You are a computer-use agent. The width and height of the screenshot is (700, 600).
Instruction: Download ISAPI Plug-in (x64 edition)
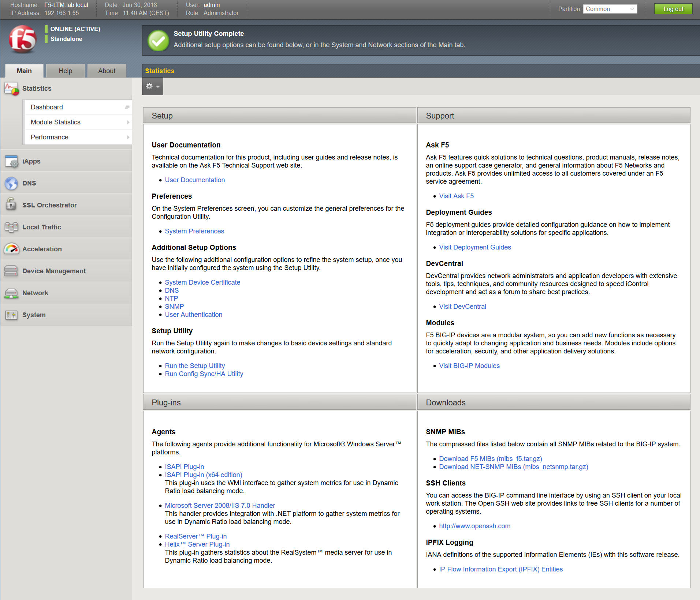[x=204, y=475]
